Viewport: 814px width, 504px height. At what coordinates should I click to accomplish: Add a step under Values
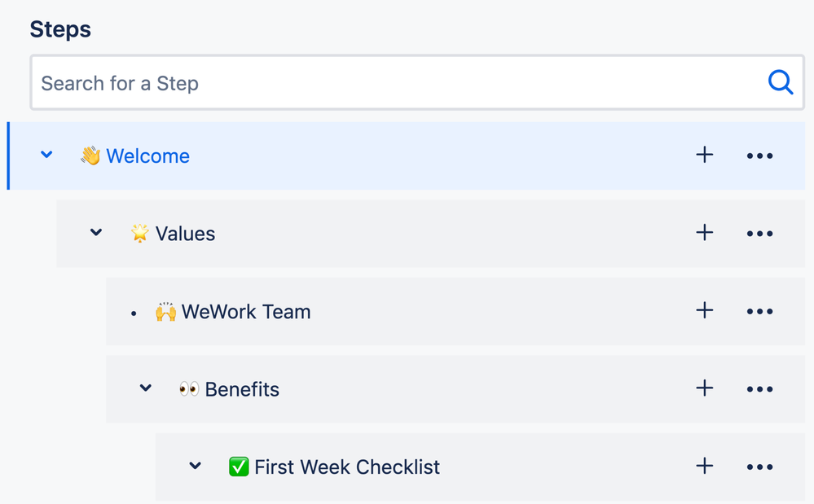[705, 233]
